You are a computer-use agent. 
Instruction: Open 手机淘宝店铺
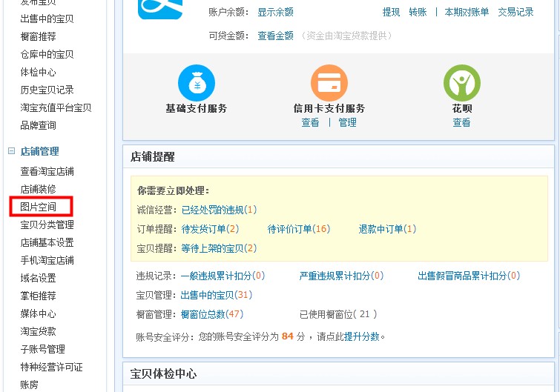coord(47,260)
